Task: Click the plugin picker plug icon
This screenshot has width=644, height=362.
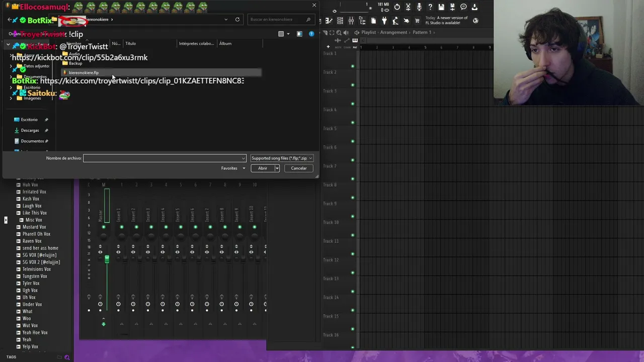Action: pos(384,21)
